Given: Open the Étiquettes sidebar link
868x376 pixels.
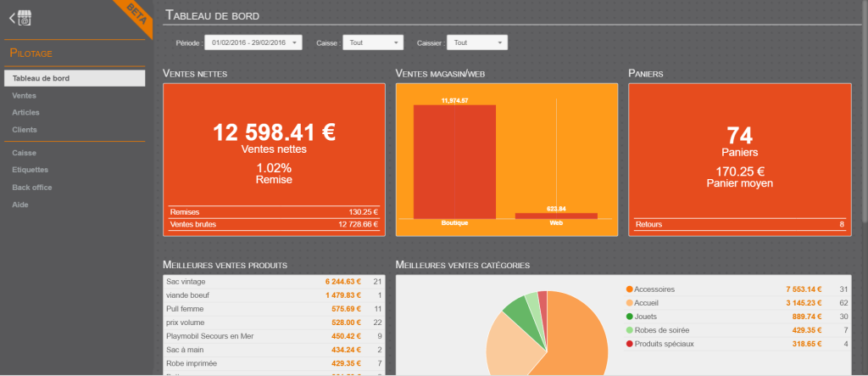Looking at the screenshot, I should point(30,170).
